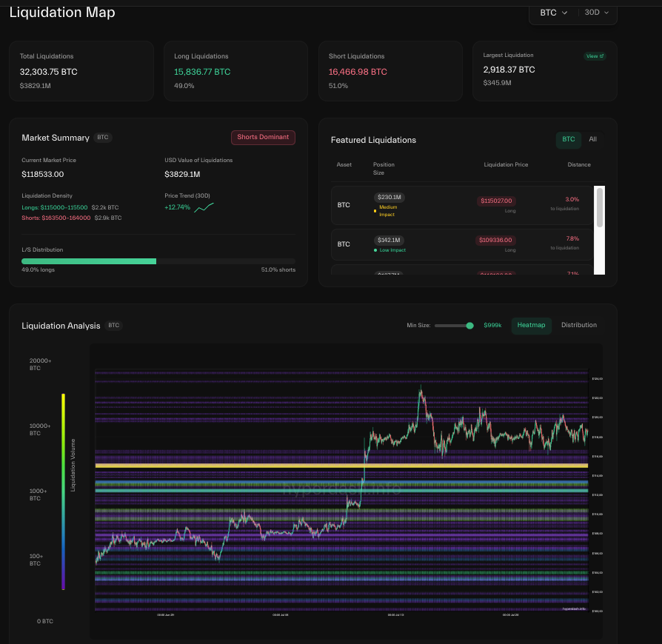Open the 30D timeframe dropdown
The image size is (662, 644).
coord(596,13)
